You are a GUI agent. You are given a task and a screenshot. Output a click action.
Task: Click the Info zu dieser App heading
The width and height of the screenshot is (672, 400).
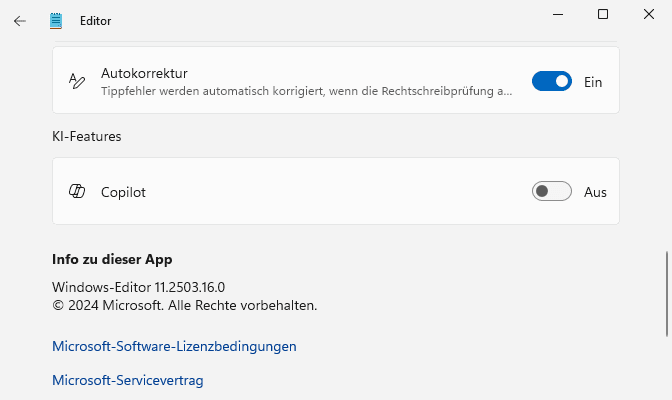pyautogui.click(x=112, y=259)
